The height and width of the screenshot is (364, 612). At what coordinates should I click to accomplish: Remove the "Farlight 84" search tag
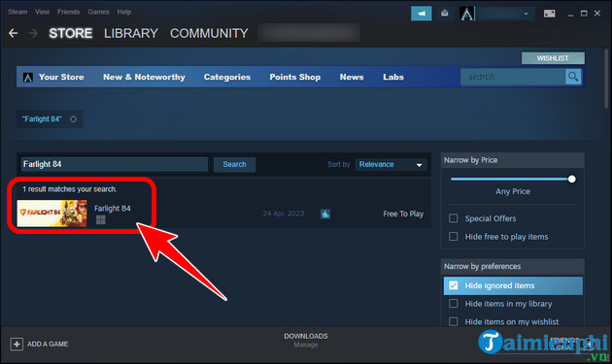point(74,119)
